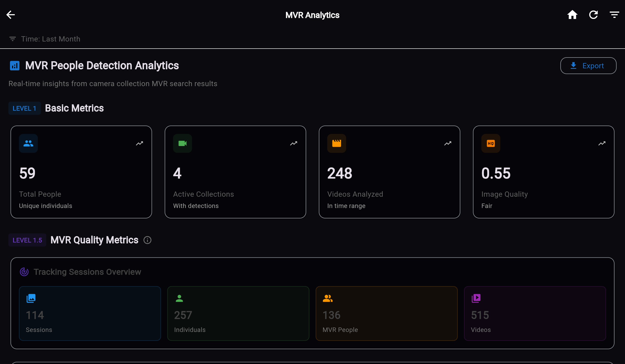Click the MVR People icon in Tracking Sessions
The width and height of the screenshot is (625, 364).
pyautogui.click(x=327, y=298)
